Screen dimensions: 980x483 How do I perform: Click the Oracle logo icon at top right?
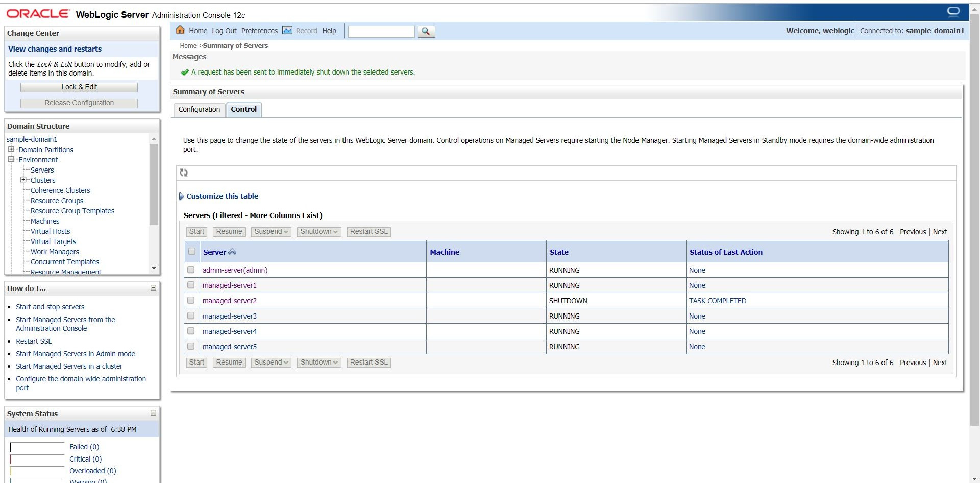click(953, 11)
